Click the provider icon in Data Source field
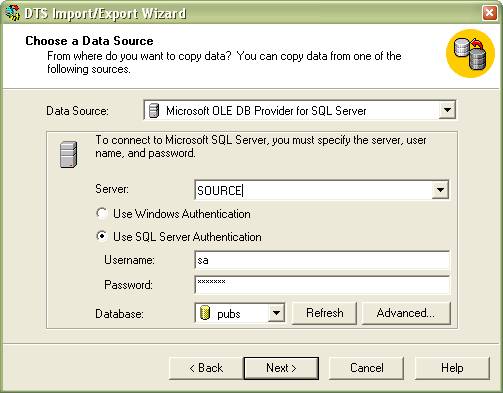503x393 pixels. click(x=154, y=111)
